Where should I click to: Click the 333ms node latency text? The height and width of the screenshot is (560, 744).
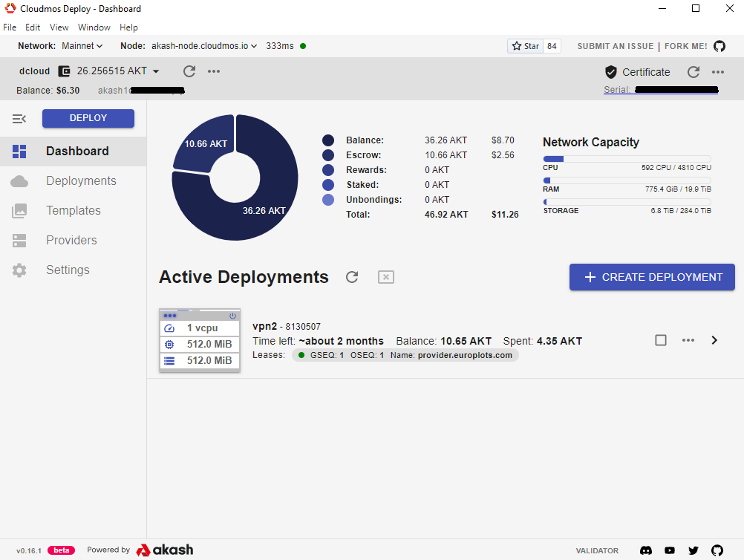279,46
